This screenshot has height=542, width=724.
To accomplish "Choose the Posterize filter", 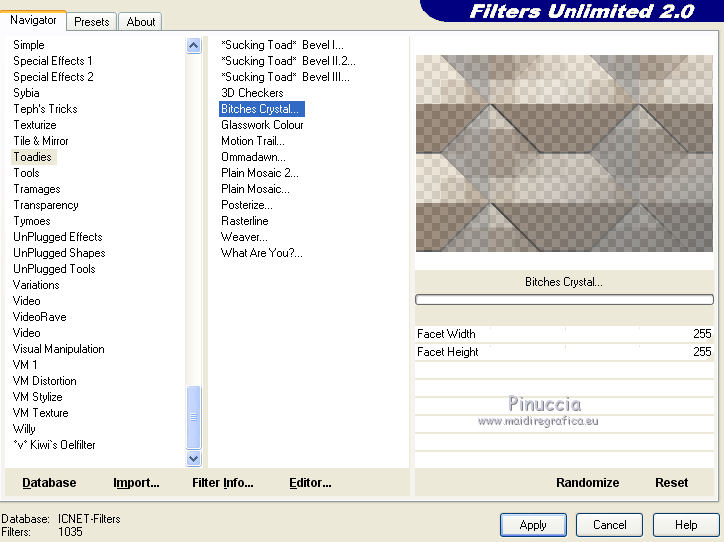I will pos(247,205).
